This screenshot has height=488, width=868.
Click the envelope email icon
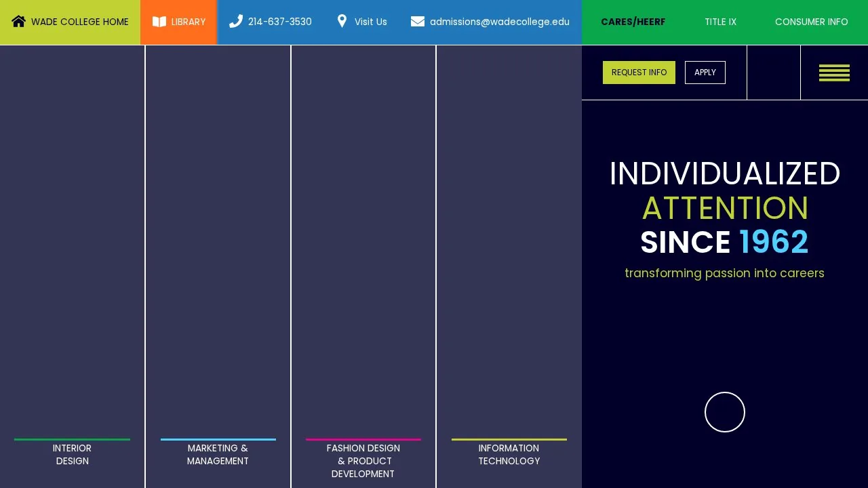418,22
